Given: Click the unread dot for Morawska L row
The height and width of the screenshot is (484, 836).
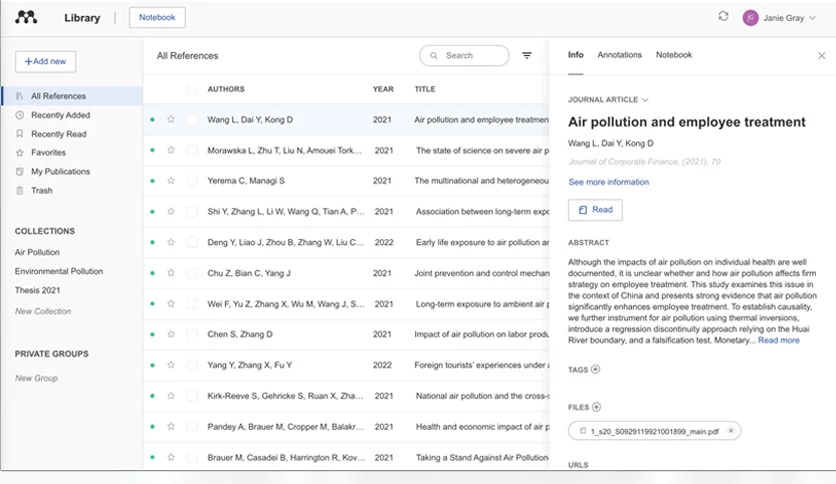Looking at the screenshot, I should (x=152, y=150).
